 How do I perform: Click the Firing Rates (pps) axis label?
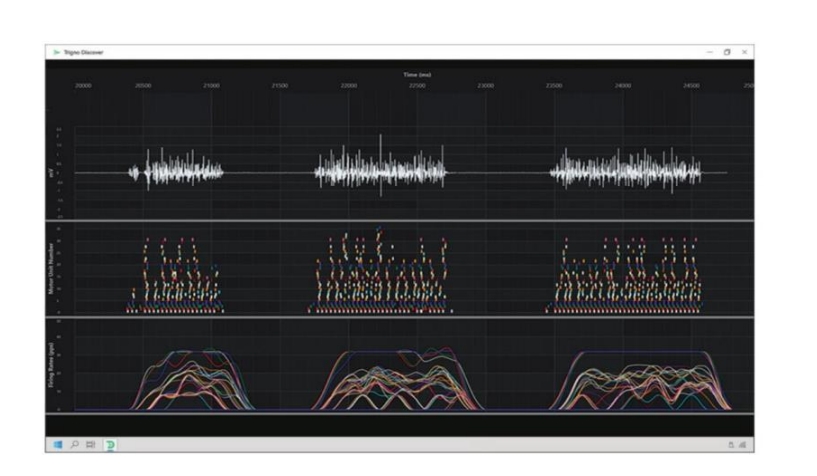51,364
